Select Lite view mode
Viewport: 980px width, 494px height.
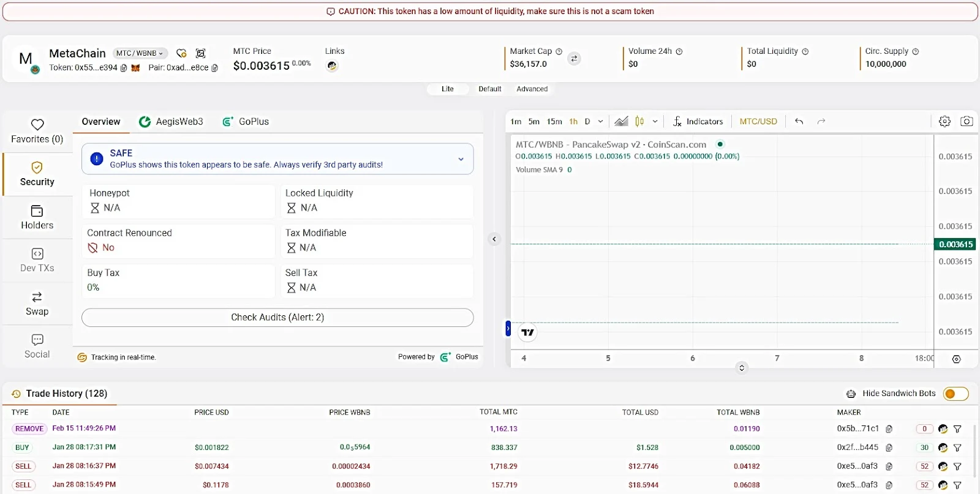pos(448,89)
